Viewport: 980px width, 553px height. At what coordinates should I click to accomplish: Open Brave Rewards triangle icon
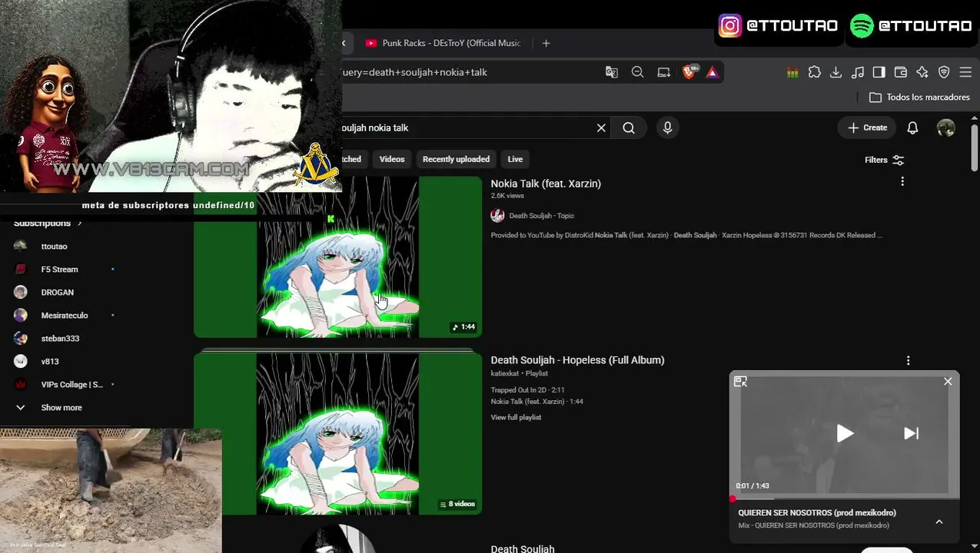pos(712,72)
